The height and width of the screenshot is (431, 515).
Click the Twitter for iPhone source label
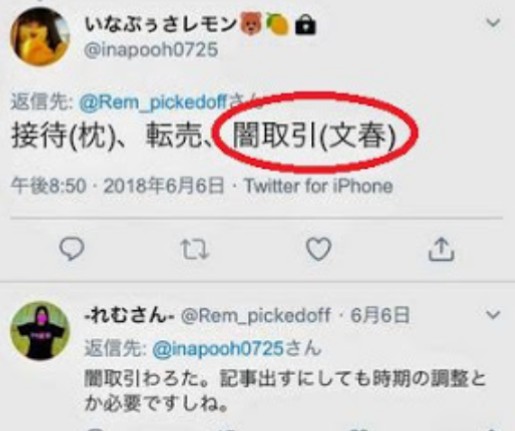[319, 186]
